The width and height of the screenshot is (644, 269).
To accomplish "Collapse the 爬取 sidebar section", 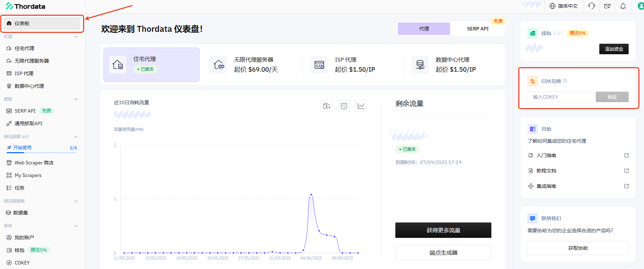I will tap(76, 99).
